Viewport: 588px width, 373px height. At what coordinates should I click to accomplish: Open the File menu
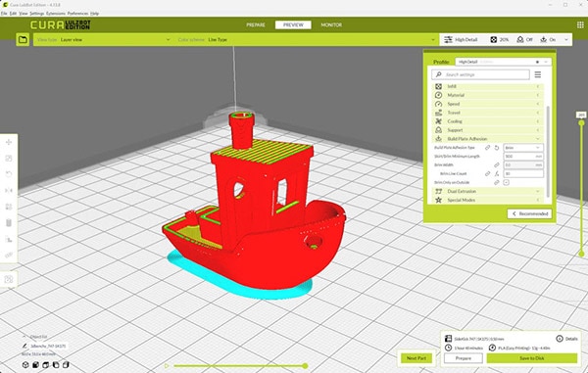tap(4, 13)
